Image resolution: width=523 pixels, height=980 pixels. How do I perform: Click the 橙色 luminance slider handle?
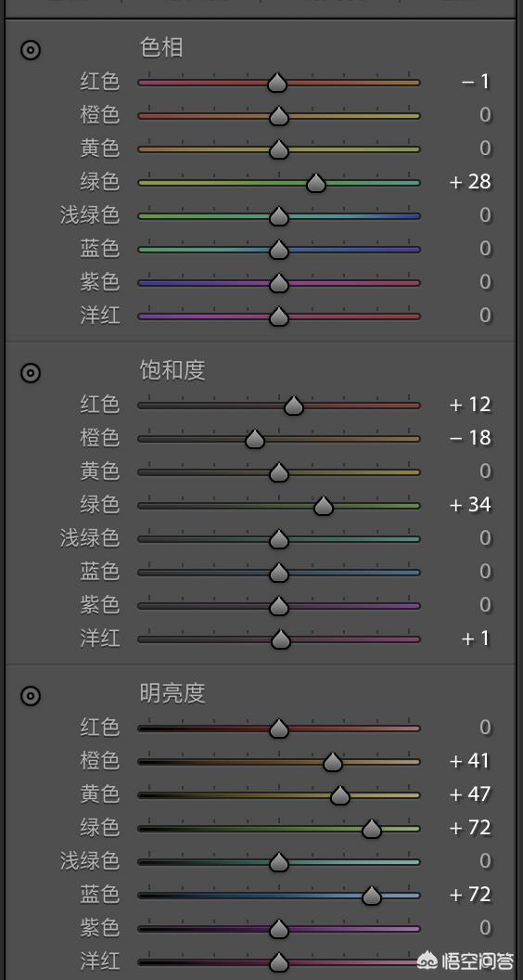point(333,761)
